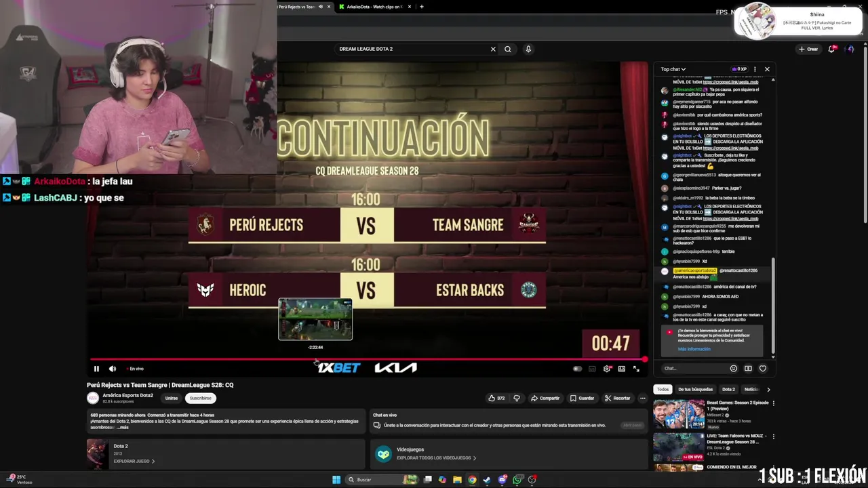
Task: Open 'EXPLORAR TODOS LOS VIDEOJUEGOS' link
Action: [437, 457]
